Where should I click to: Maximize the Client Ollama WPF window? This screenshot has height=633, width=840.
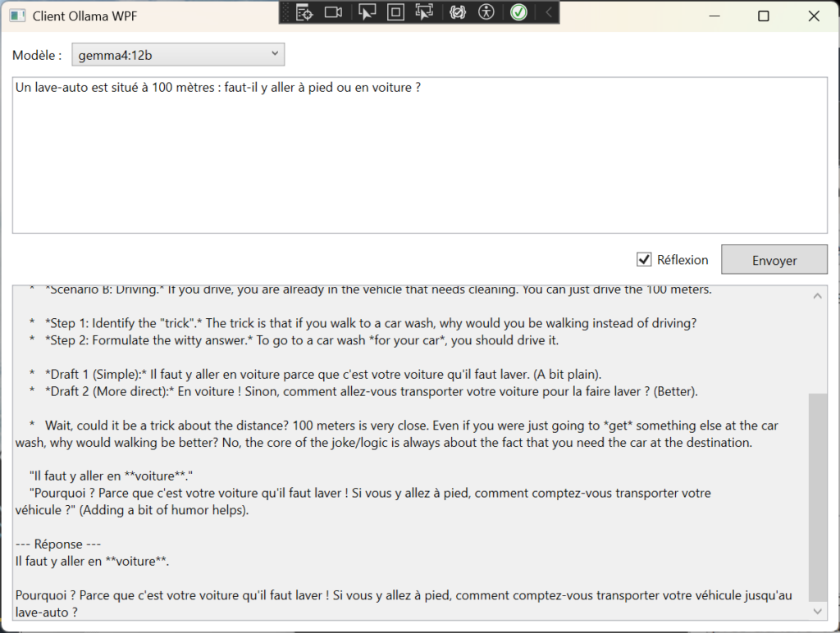[x=764, y=16]
